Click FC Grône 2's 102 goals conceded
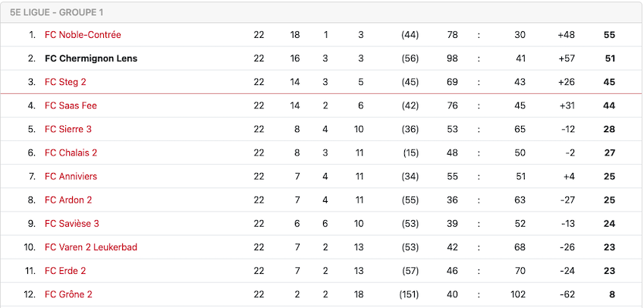Viewport: 644px width, 308px height. coord(519,294)
